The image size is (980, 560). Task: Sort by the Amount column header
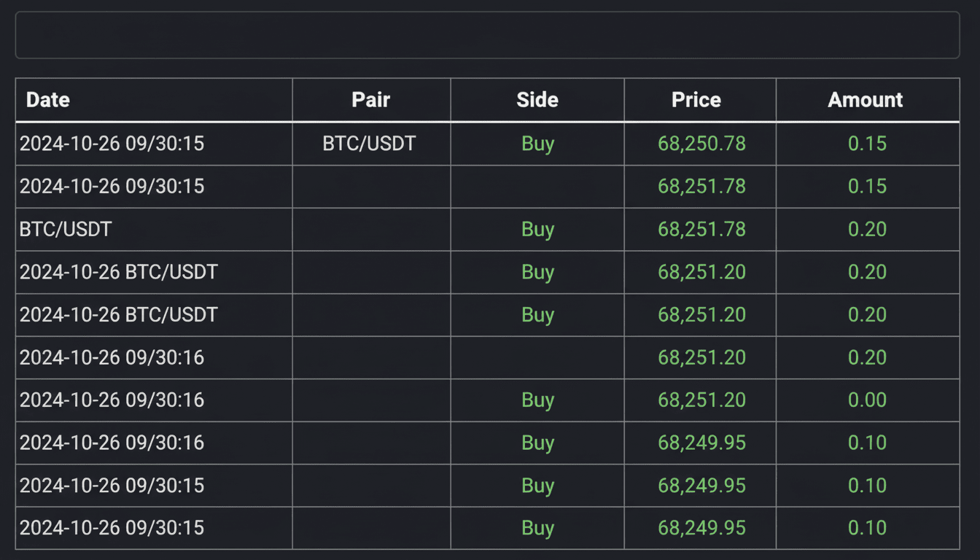[x=866, y=100]
